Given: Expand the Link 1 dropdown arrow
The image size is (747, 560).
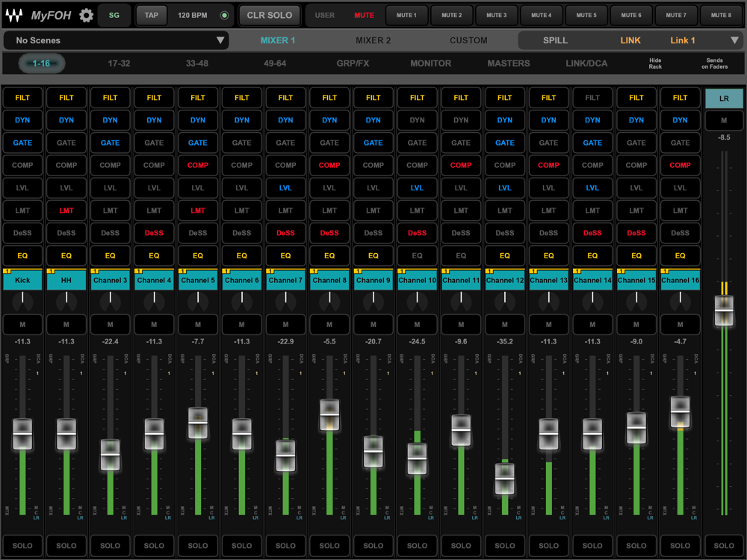Looking at the screenshot, I should [x=734, y=40].
